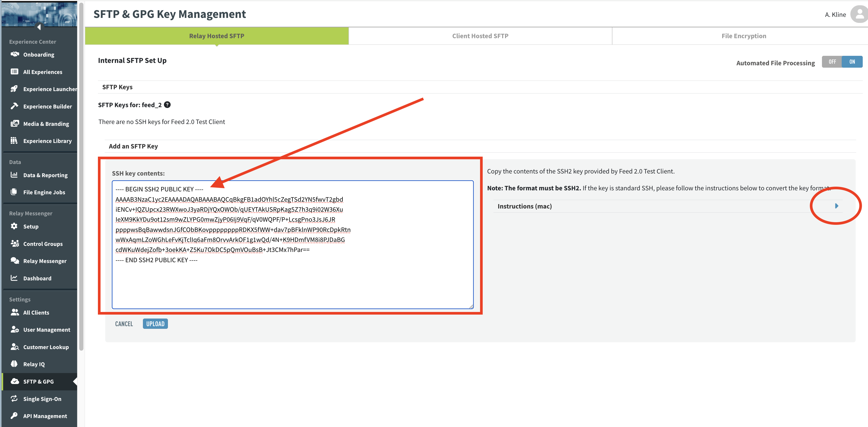Open the Single Sign-On sync icon
The width and height of the screenshot is (868, 427).
tap(14, 398)
